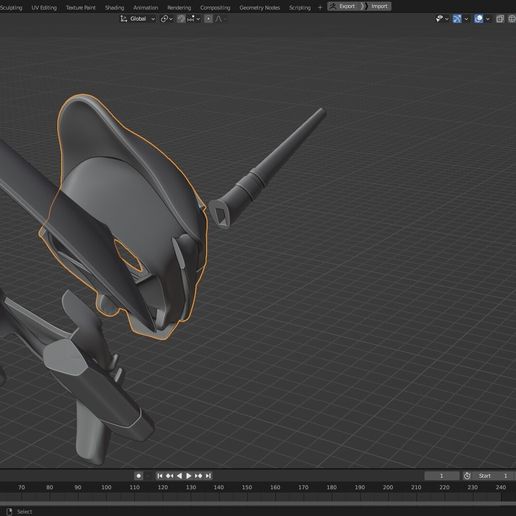Play the animation in reverse
The height and width of the screenshot is (516, 516).
coord(179,476)
